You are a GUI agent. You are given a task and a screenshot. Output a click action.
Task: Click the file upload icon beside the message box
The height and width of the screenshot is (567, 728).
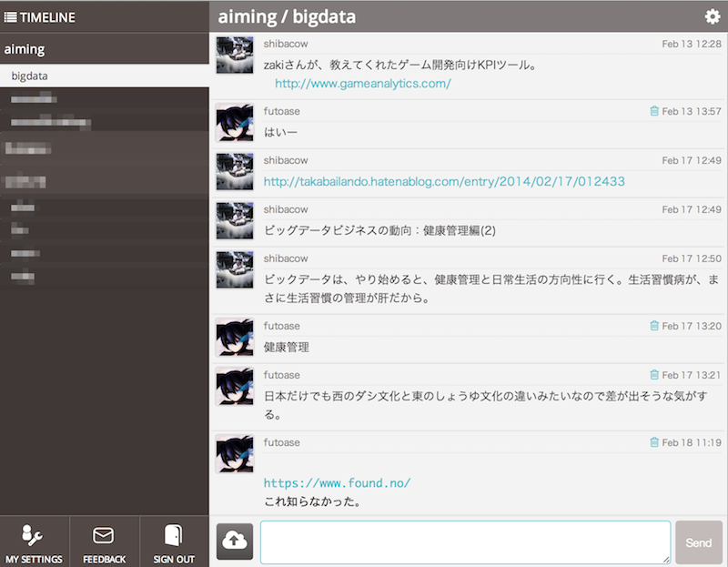[234, 542]
